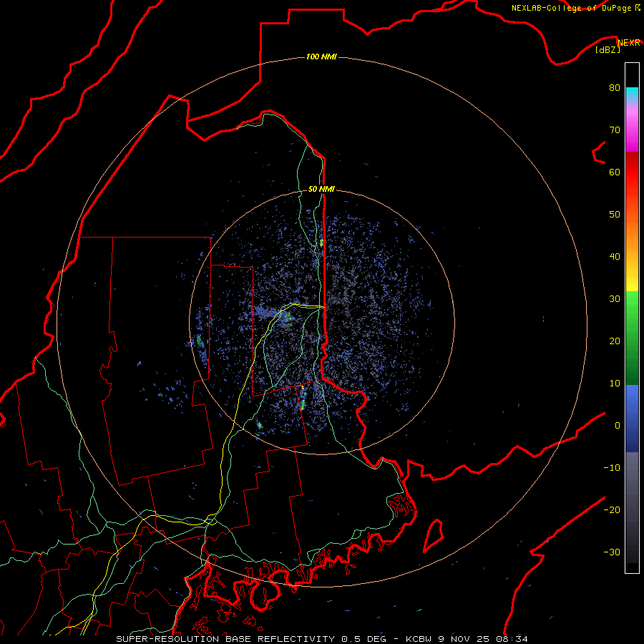Click the -30 value on the dBZ scale
Image resolution: width=644 pixels, height=644 pixels.
612,552
